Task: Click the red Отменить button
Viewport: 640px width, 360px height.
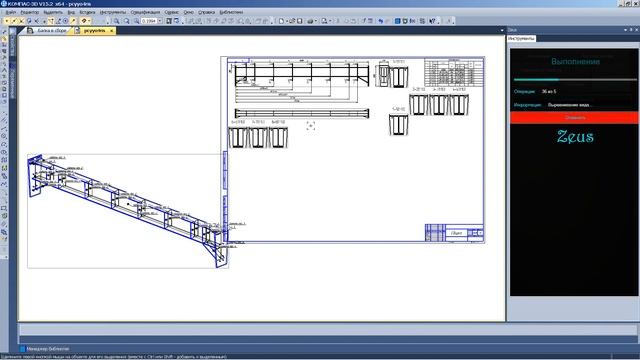Action: (575, 118)
